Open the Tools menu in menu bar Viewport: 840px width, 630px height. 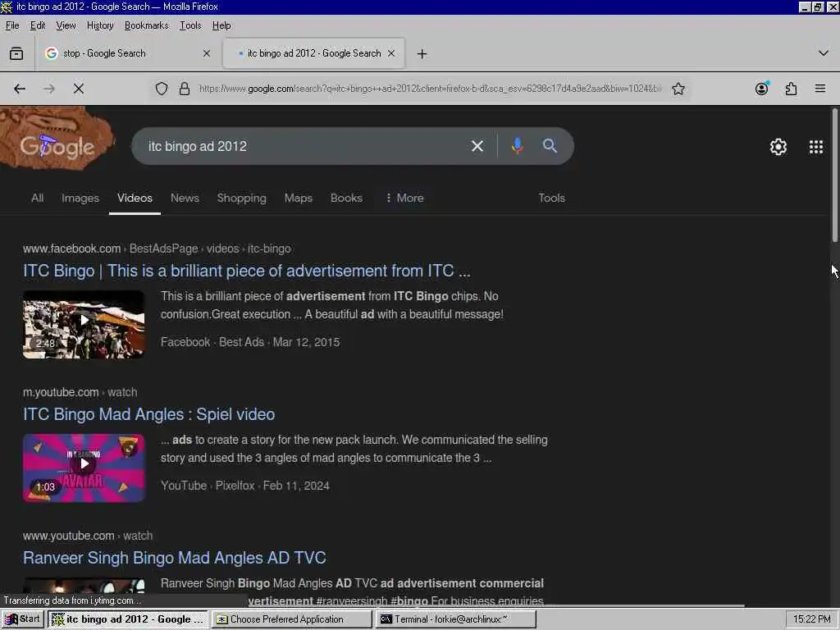[190, 25]
